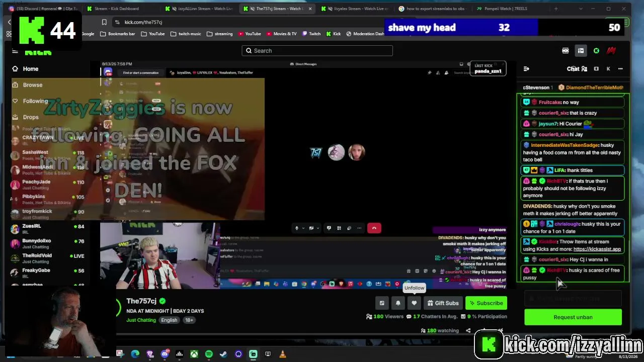Collapse the chat panel with arrow icon
The image size is (644, 362).
point(526,69)
